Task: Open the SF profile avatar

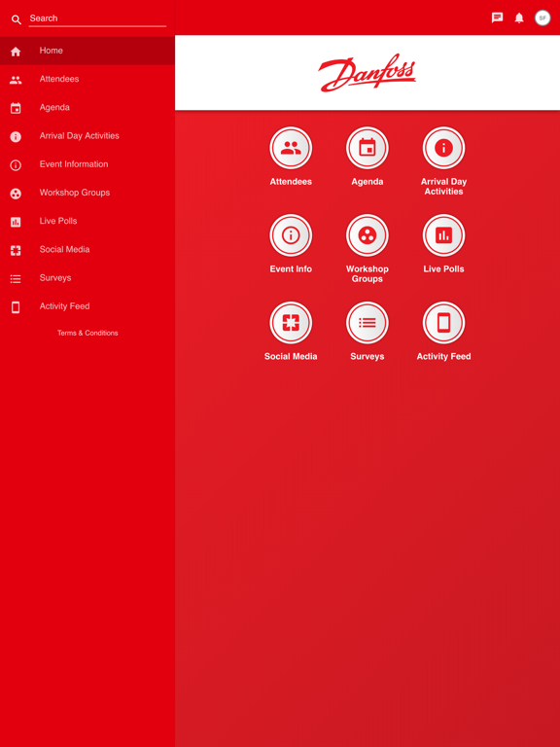Action: (x=542, y=18)
